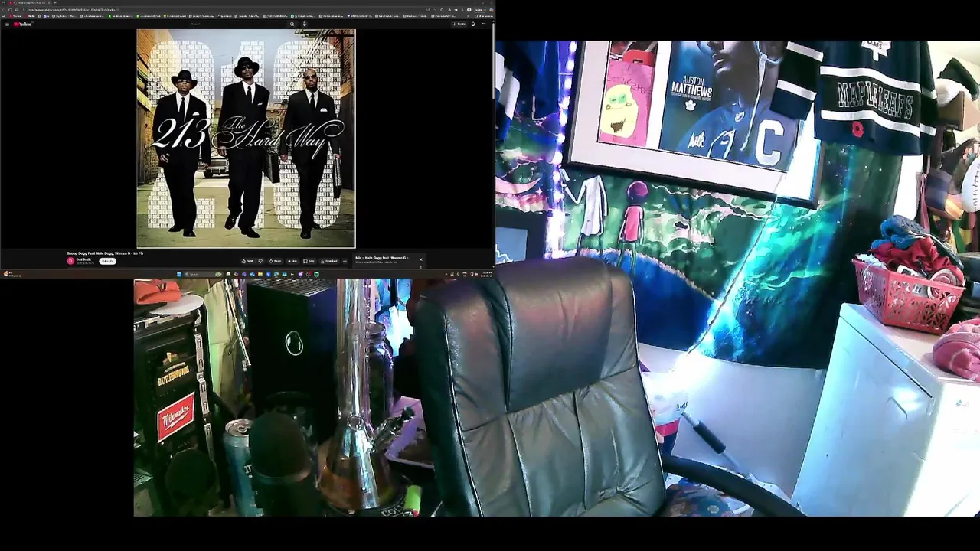Dislike the video with thumbs-down
The width and height of the screenshot is (980, 551).
click(x=260, y=261)
